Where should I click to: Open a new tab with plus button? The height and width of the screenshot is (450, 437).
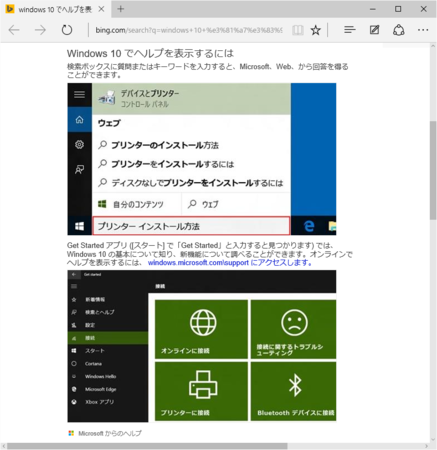point(121,9)
